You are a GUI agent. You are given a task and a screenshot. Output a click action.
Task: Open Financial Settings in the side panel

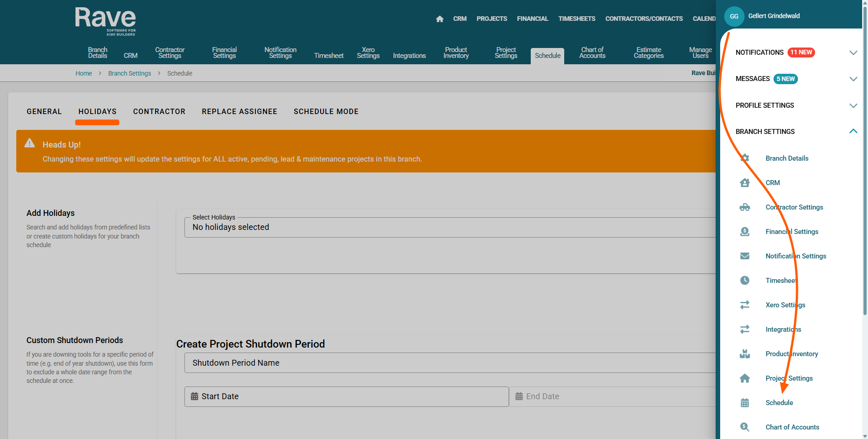(x=792, y=232)
